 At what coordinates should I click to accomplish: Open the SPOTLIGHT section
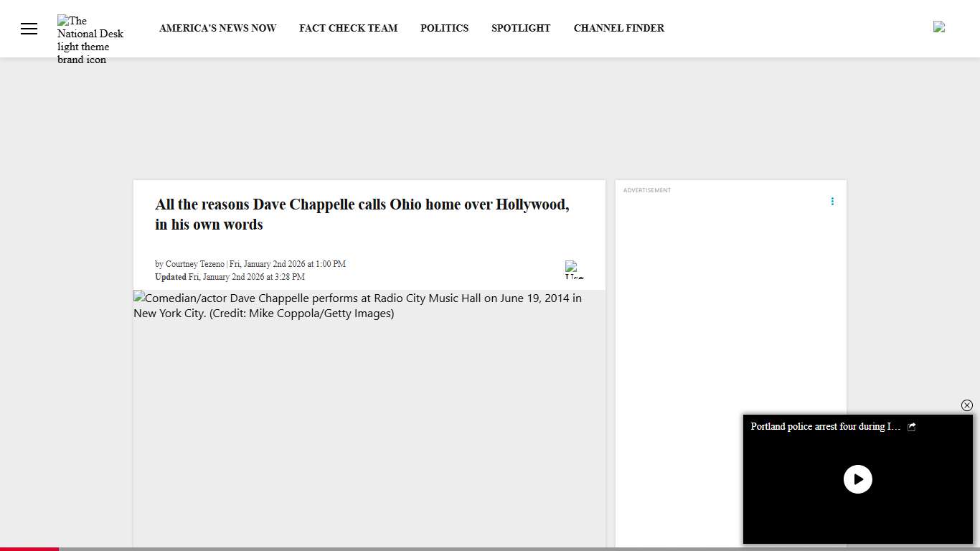(521, 28)
